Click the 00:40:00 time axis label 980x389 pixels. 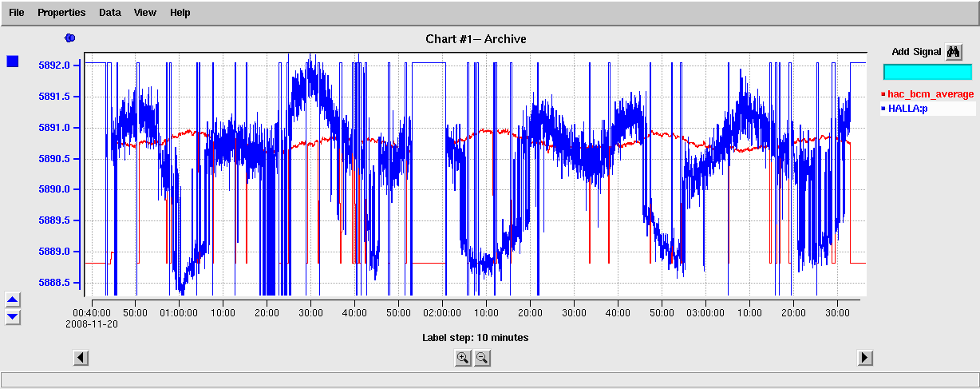92,313
